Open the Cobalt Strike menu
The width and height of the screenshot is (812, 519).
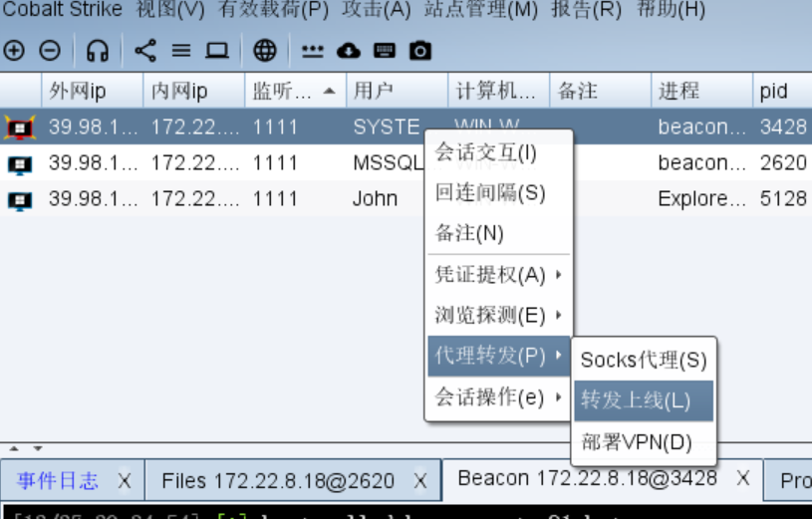62,9
